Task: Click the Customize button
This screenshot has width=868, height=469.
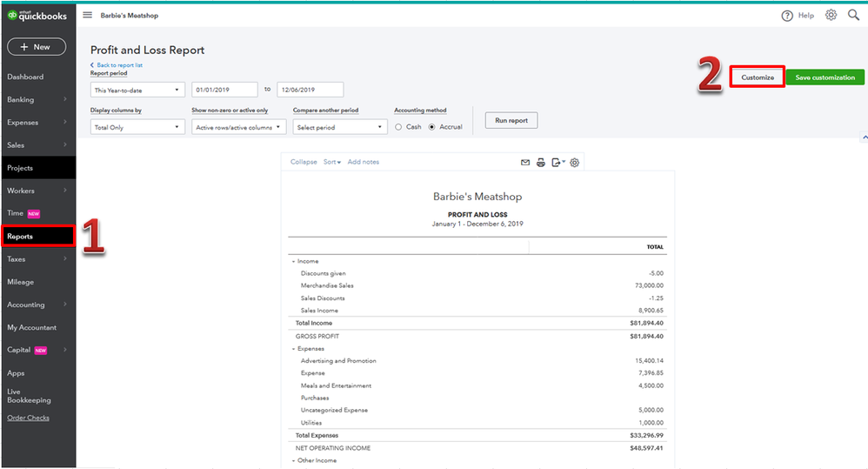Action: [x=758, y=77]
